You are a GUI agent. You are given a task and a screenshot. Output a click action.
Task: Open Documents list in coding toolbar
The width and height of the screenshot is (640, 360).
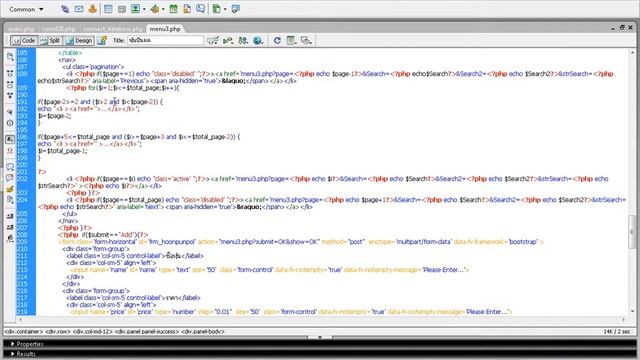coord(10,57)
